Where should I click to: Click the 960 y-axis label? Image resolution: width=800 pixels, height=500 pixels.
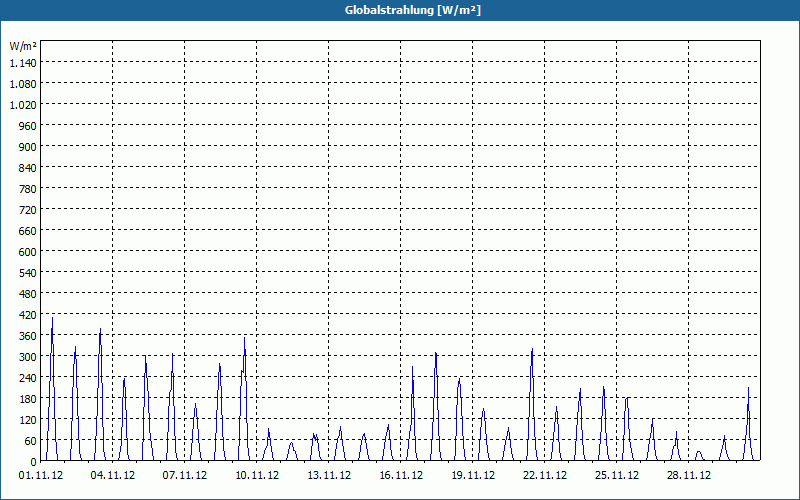click(x=28, y=126)
